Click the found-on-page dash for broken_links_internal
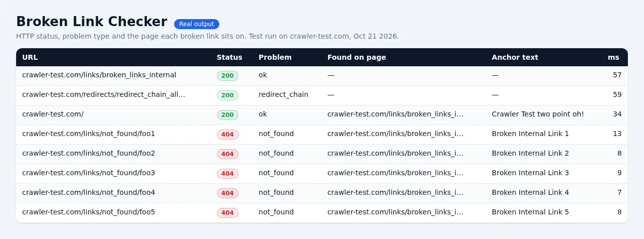The width and height of the screenshot is (644, 239). pos(331,75)
